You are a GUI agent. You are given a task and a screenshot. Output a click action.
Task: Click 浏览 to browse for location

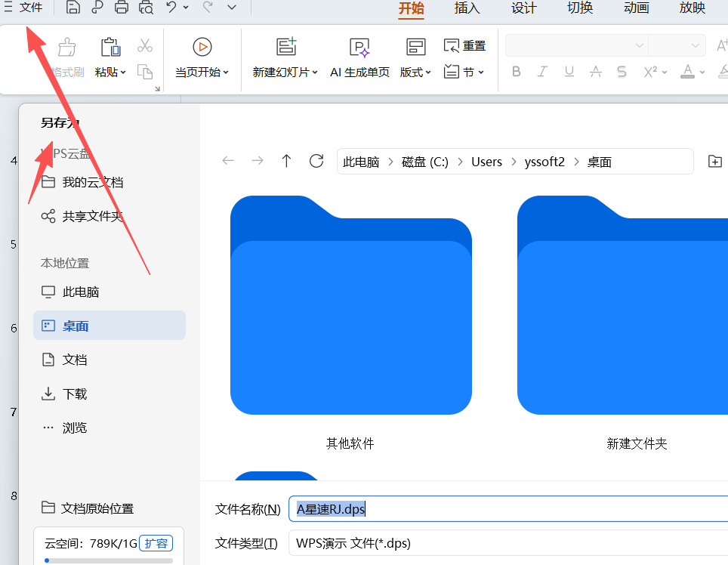click(x=64, y=428)
